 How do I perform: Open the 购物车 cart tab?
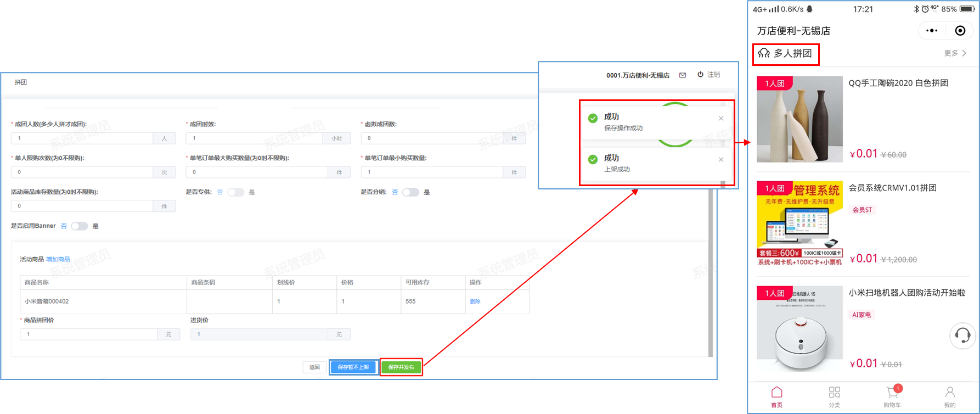[892, 397]
